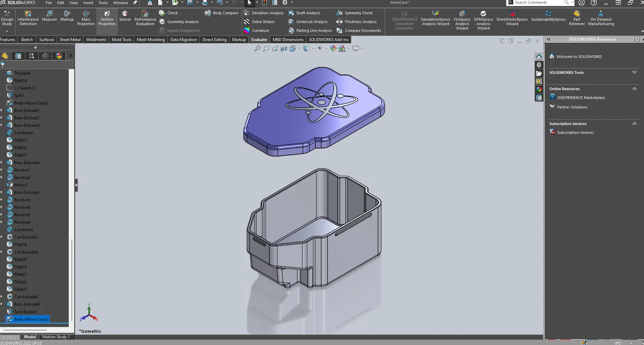Expand the Boss-Extrude4 feature
644x345 pixels.
[x=2, y=162]
